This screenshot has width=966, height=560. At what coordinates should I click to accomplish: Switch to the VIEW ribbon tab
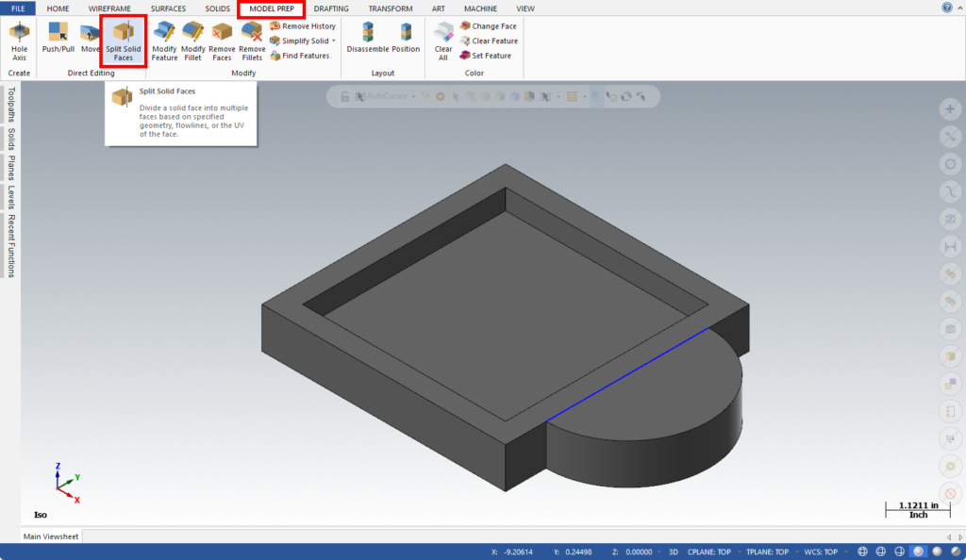click(x=525, y=8)
